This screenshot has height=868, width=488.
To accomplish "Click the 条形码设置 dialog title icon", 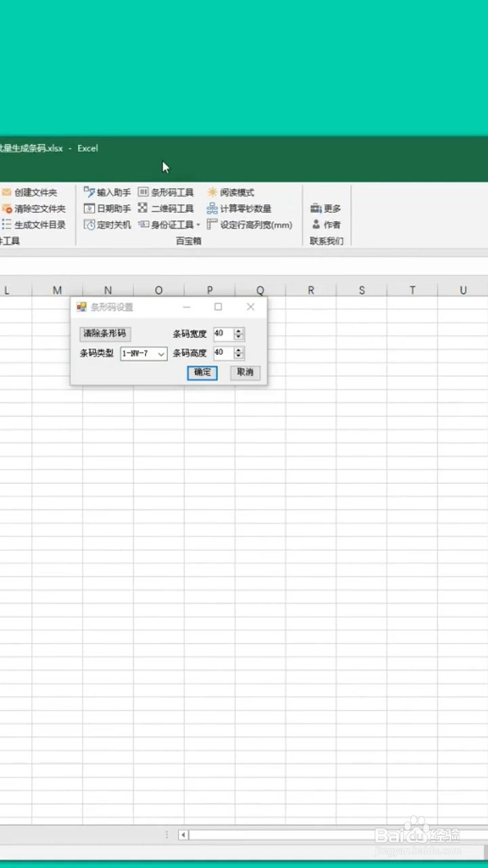I will pyautogui.click(x=81, y=307).
